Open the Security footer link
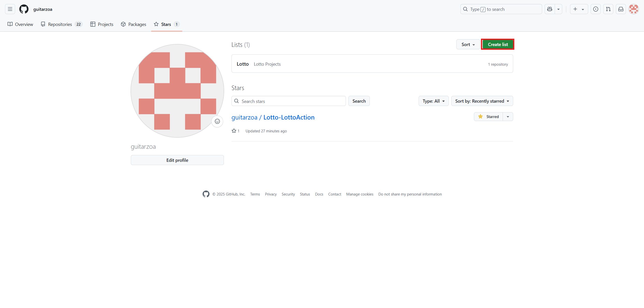 [288, 194]
